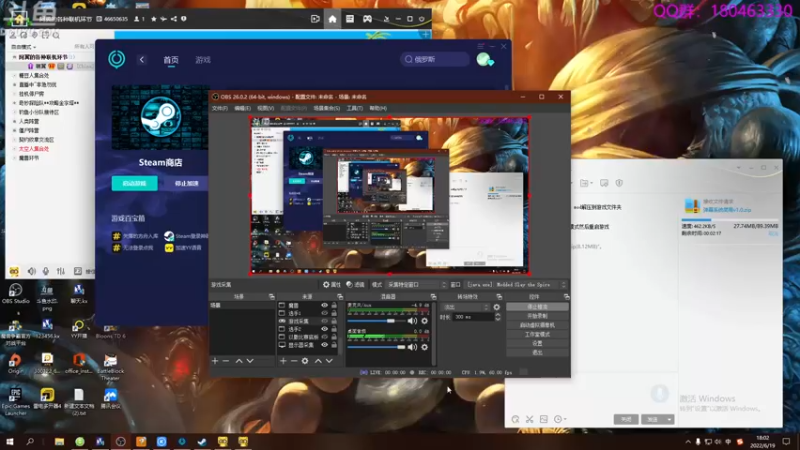Remove the selected OBS scene
The width and height of the screenshot is (800, 450).
(226, 361)
